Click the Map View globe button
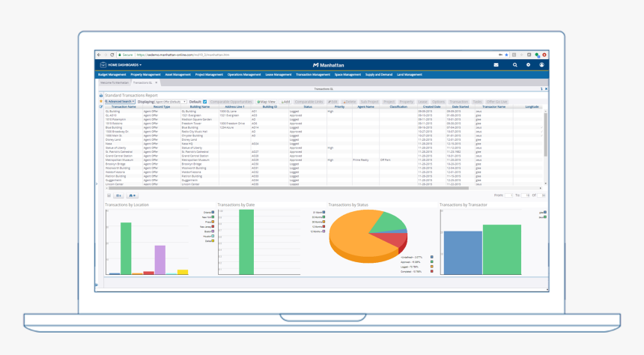 [x=266, y=102]
